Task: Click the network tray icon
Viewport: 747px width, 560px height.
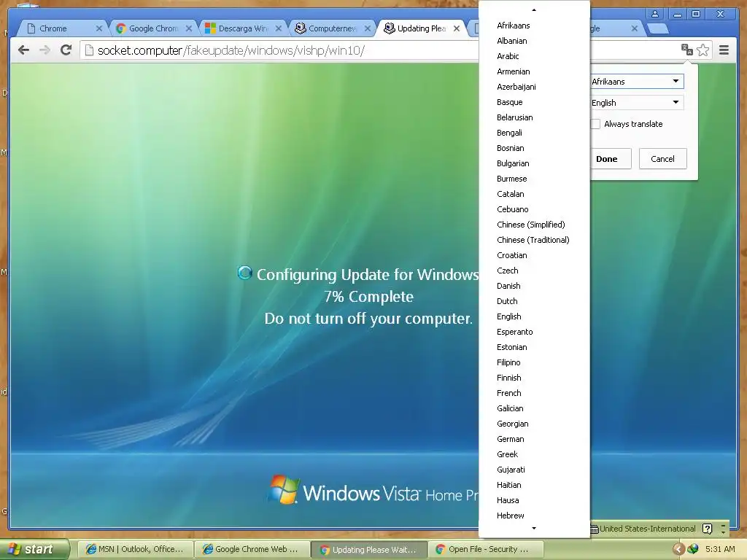Action: click(x=693, y=550)
